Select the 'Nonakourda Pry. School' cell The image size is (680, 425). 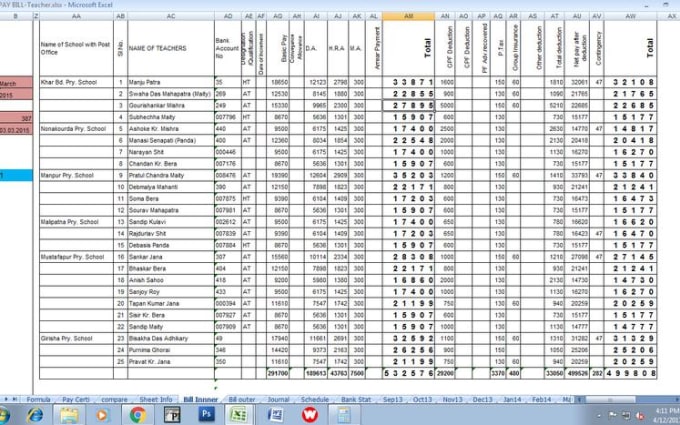coord(76,129)
